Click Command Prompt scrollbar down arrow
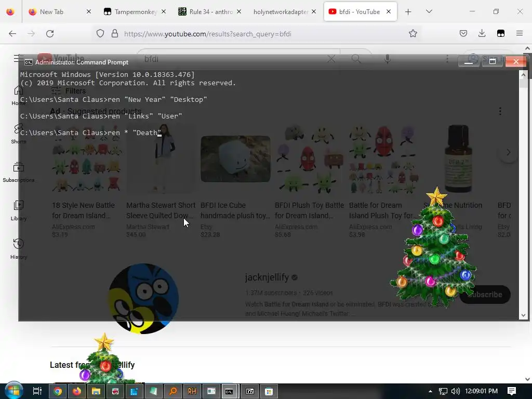The image size is (532, 399). [x=523, y=315]
